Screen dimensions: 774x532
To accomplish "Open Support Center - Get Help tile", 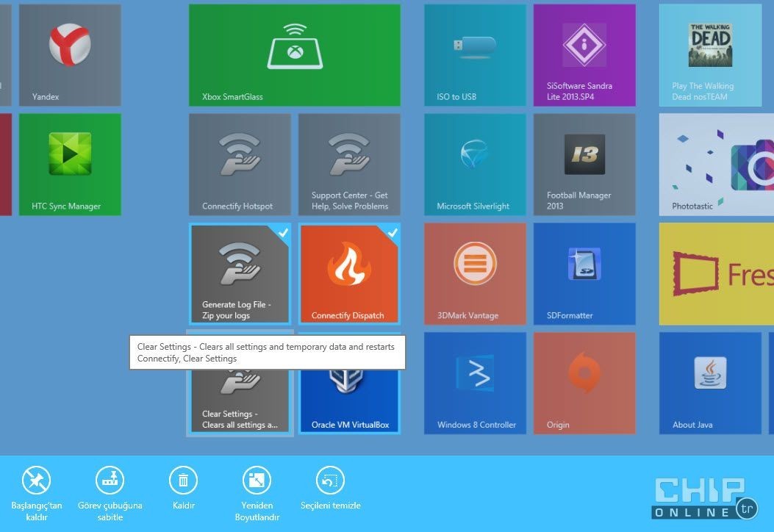I will click(349, 165).
